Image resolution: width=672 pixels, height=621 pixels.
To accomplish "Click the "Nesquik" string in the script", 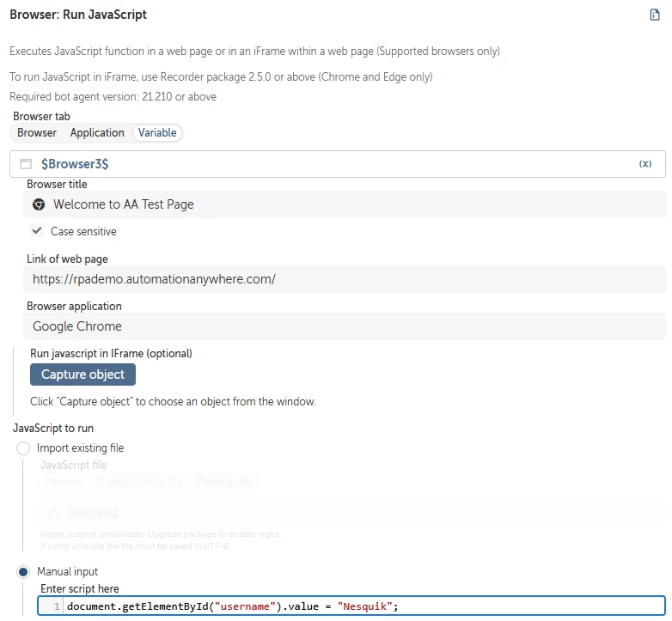I will click(364, 606).
